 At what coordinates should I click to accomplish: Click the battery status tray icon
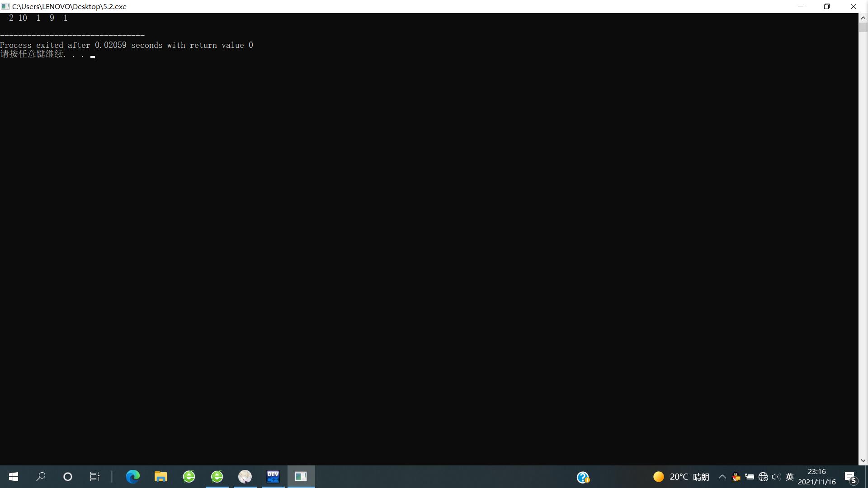coord(750,477)
